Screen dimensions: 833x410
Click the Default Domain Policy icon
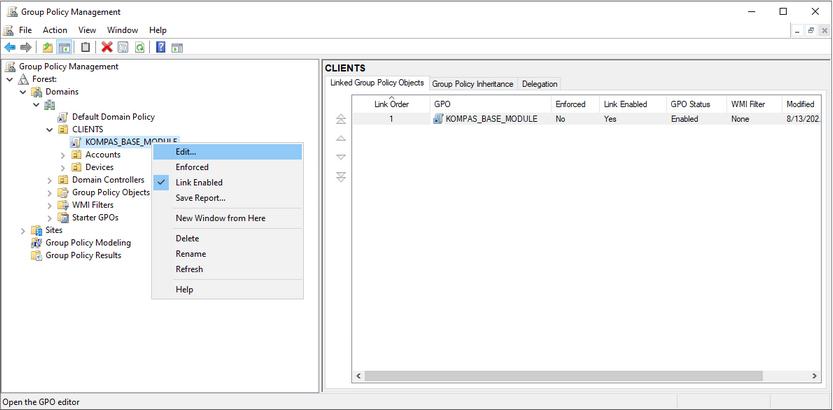point(63,117)
